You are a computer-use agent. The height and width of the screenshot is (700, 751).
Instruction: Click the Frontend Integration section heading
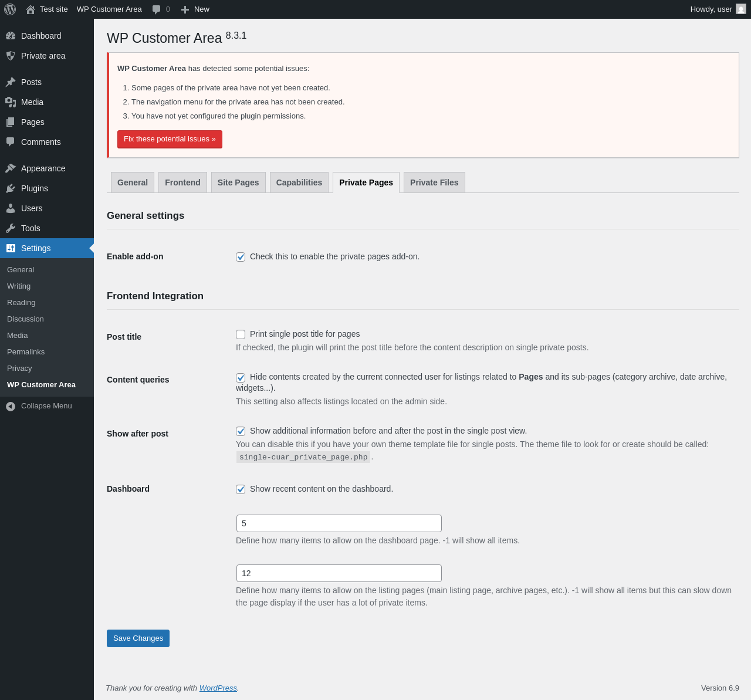(x=155, y=296)
